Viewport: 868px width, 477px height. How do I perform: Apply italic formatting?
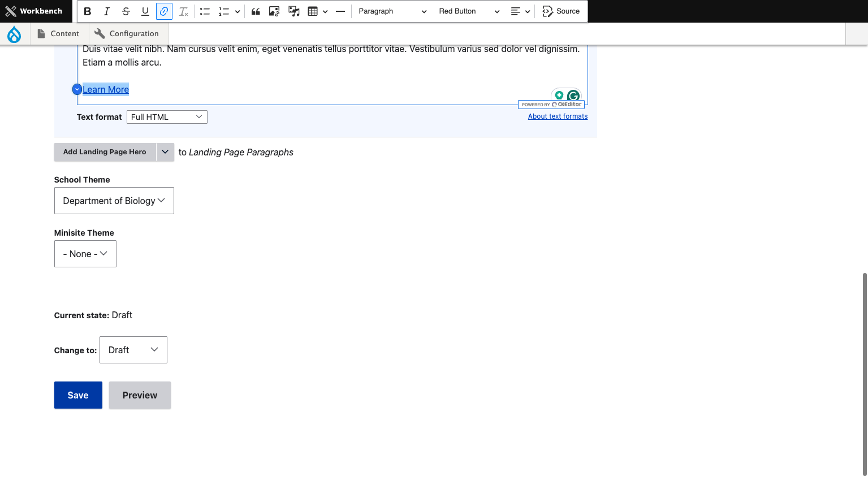107,11
